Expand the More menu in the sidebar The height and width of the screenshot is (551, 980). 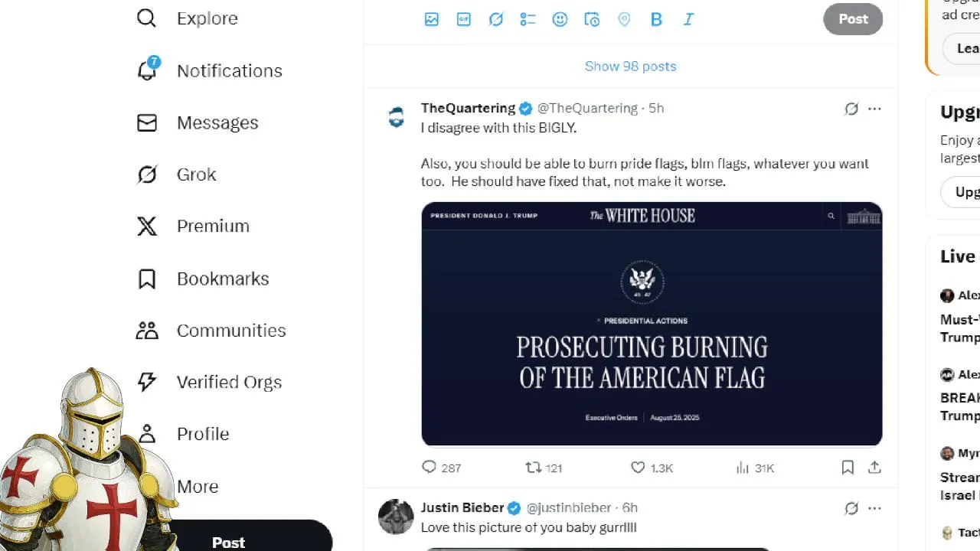197,487
